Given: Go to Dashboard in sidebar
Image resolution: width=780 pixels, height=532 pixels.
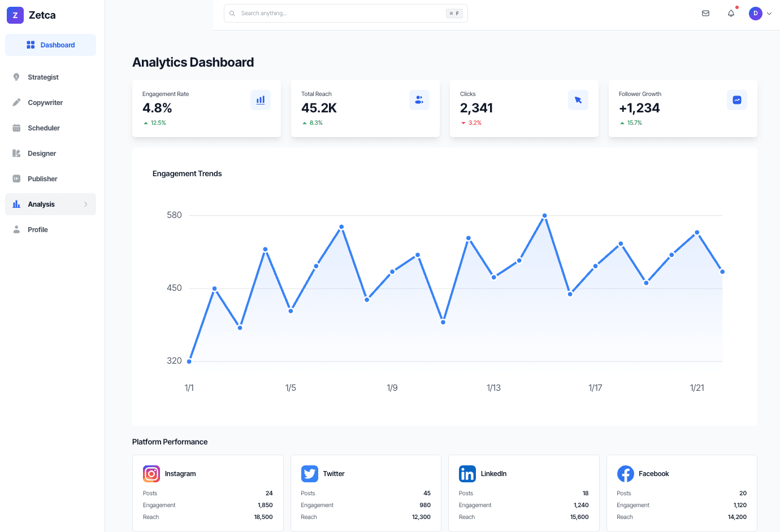Looking at the screenshot, I should (51, 45).
